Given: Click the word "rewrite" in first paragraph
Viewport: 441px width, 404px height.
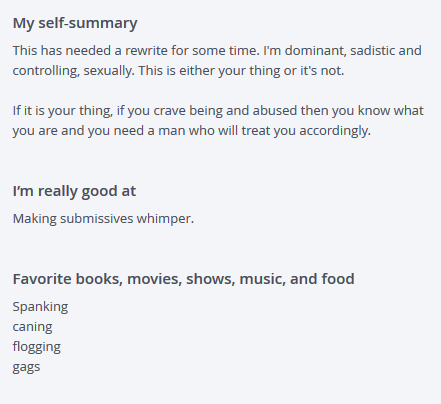Looking at the screenshot, I should (146, 51).
